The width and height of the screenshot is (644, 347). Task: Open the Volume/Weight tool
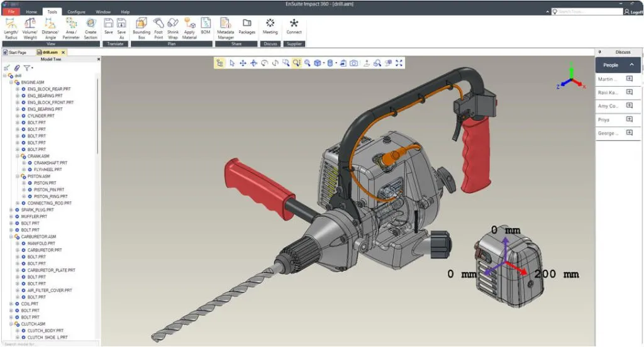point(30,28)
